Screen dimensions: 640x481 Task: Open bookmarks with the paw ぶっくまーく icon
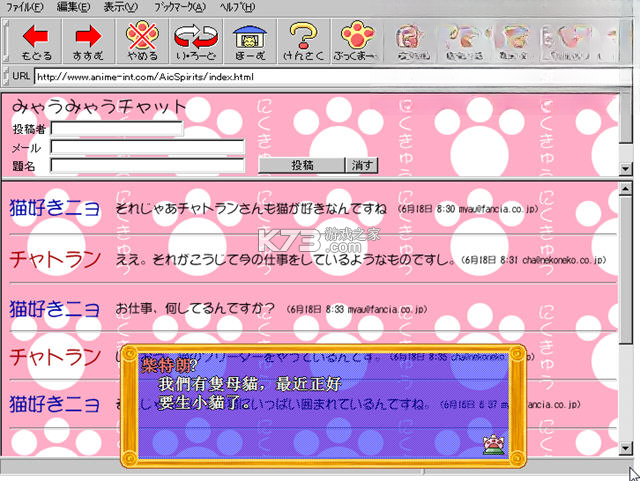point(356,42)
